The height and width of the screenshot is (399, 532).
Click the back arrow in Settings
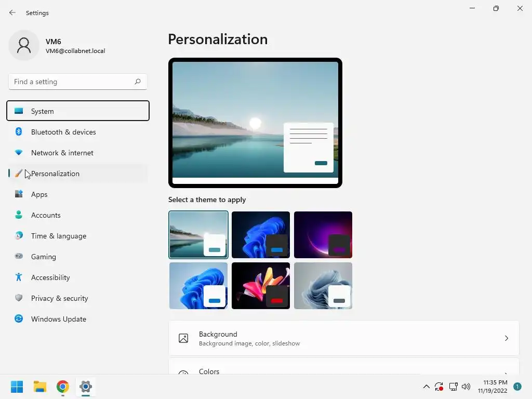point(12,12)
